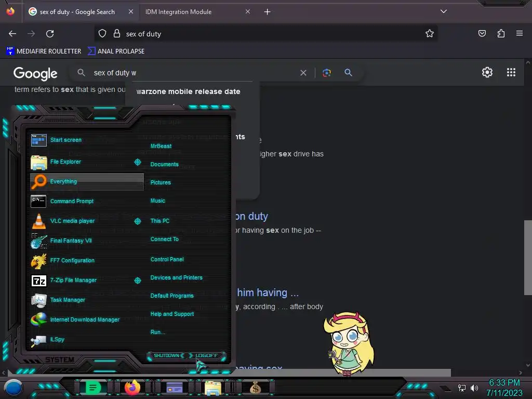532x399 pixels.
Task: Open Firefox extensions menu
Action: [501, 33]
